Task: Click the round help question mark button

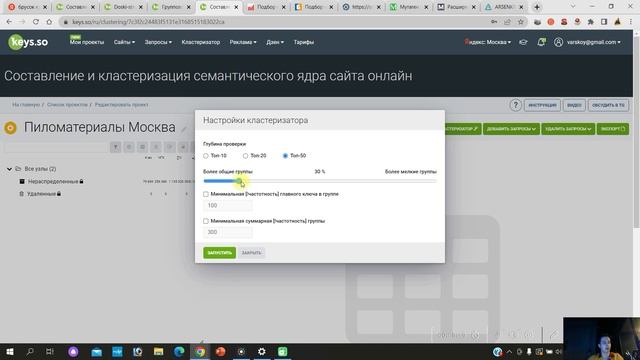Action: [516, 105]
